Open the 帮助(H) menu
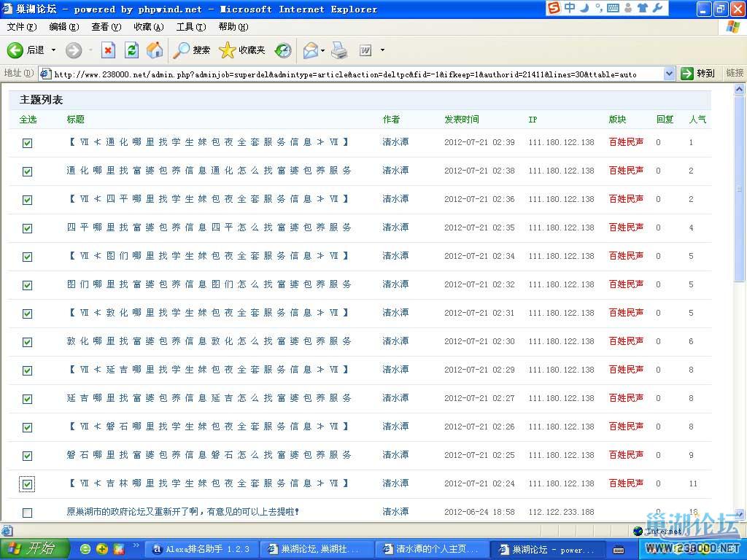Screen dimensions: 747x560 [x=233, y=27]
